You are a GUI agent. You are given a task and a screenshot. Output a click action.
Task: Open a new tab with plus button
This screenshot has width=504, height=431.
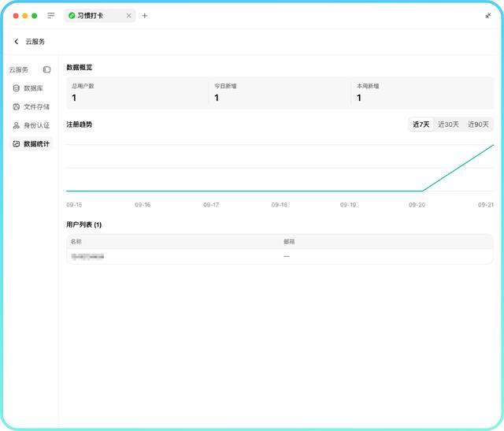point(145,16)
